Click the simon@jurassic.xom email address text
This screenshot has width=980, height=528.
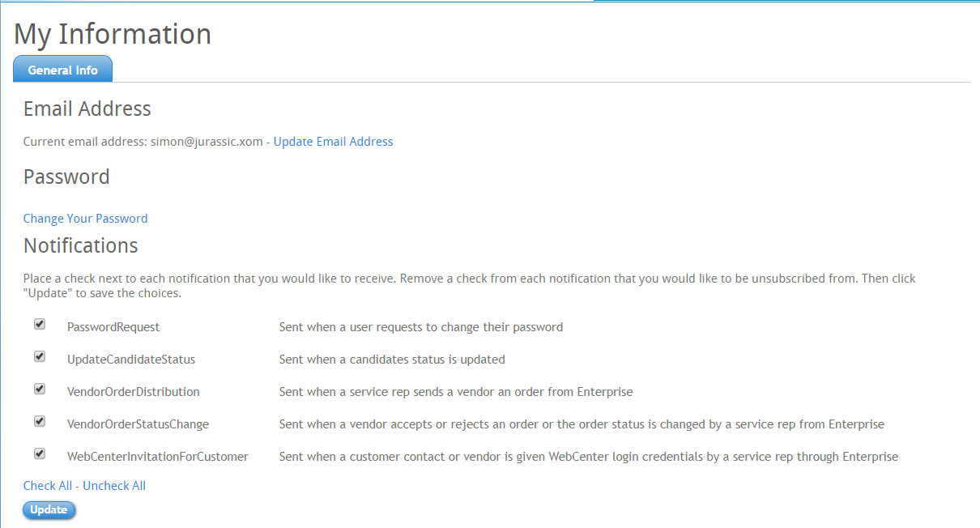point(207,142)
